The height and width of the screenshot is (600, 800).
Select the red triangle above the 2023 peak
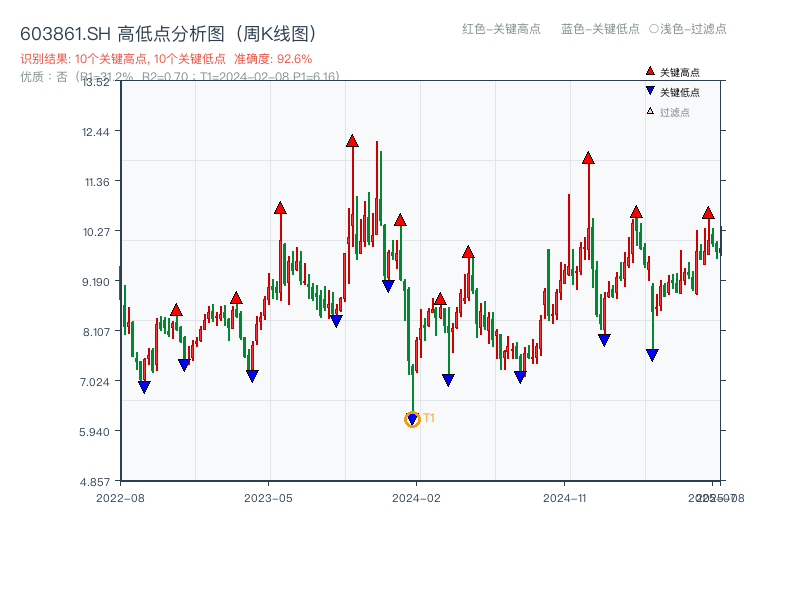pyautogui.click(x=280, y=208)
